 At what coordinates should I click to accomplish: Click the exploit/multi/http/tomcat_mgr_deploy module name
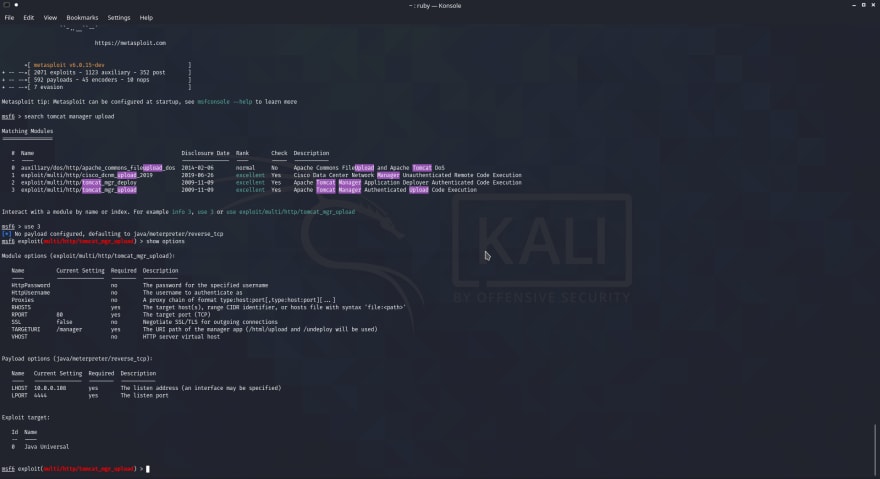(x=79, y=182)
